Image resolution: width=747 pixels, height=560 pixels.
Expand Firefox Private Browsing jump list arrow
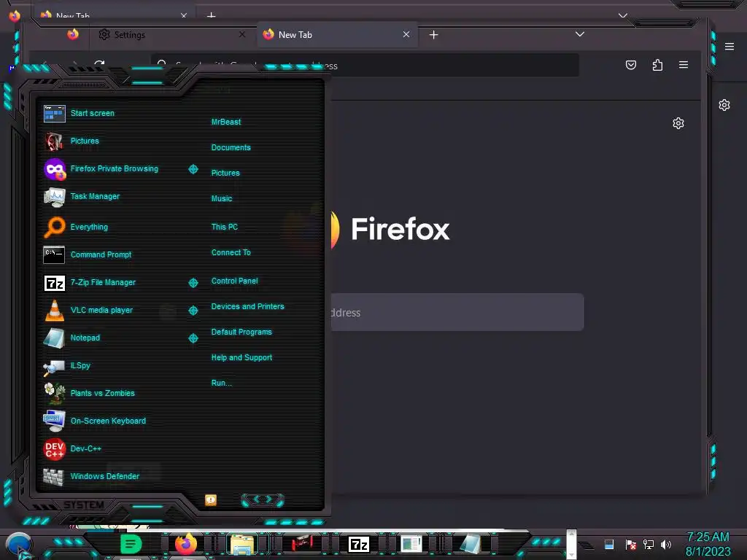[193, 169]
